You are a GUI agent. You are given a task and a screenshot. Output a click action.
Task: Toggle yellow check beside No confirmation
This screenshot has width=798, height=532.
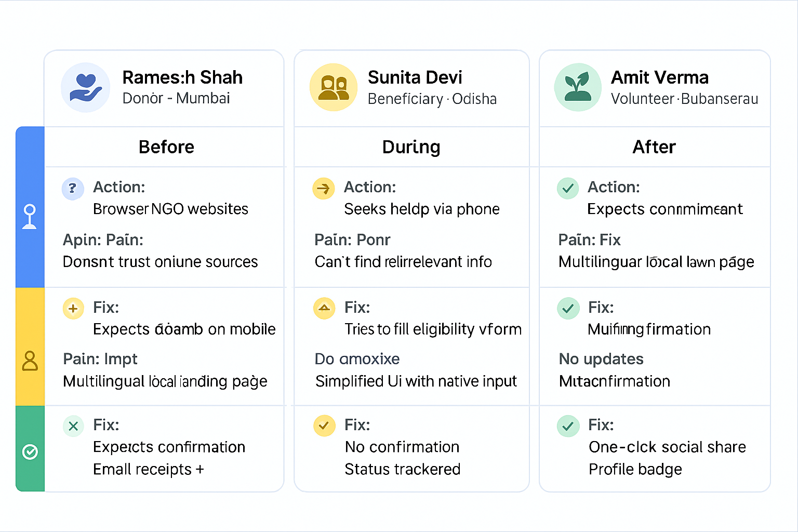(324, 425)
